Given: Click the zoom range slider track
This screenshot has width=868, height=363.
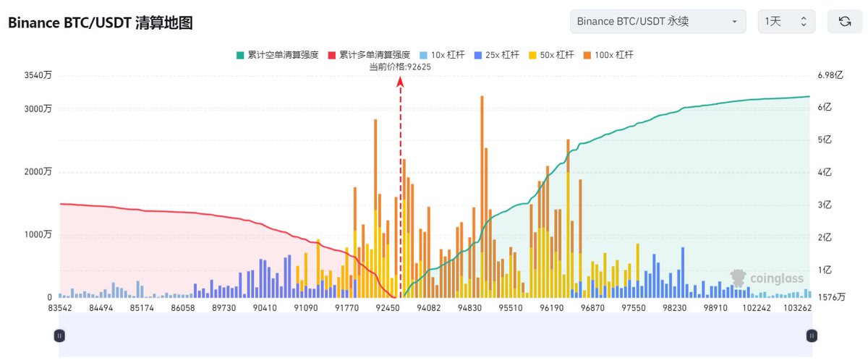Looking at the screenshot, I should click(x=435, y=336).
